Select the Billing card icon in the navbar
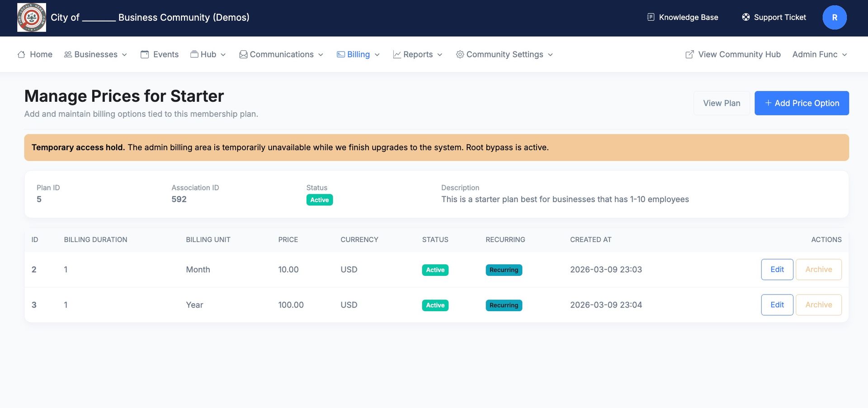The height and width of the screenshot is (408, 868). 340,54
